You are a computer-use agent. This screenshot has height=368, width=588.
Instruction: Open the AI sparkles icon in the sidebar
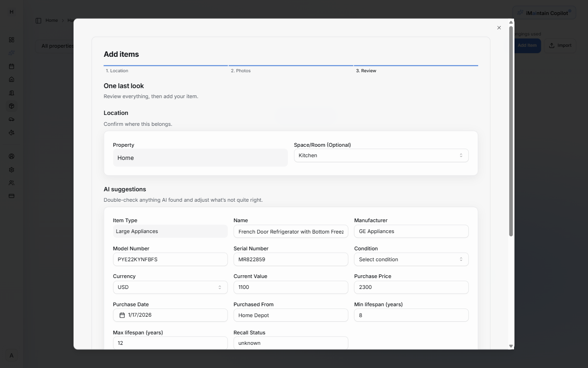[11, 53]
